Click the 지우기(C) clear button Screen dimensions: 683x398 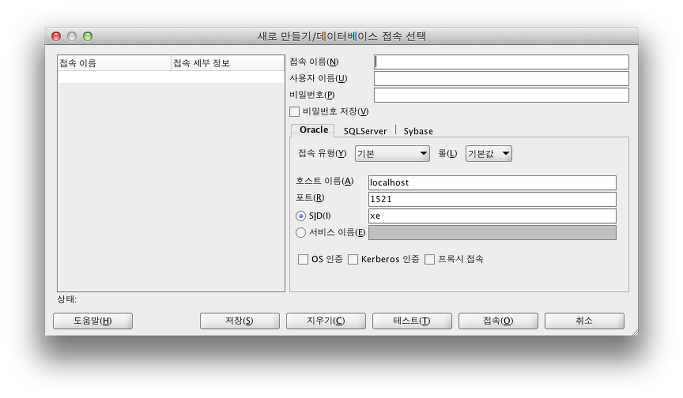(326, 321)
